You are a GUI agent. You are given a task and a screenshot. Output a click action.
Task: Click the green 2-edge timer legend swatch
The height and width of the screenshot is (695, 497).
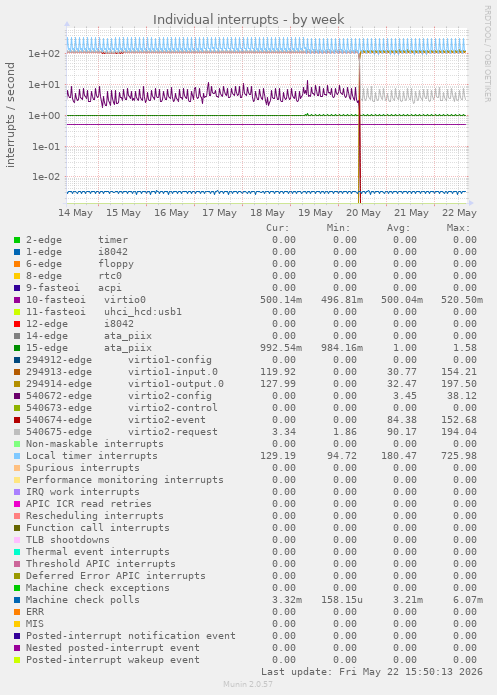[17, 240]
